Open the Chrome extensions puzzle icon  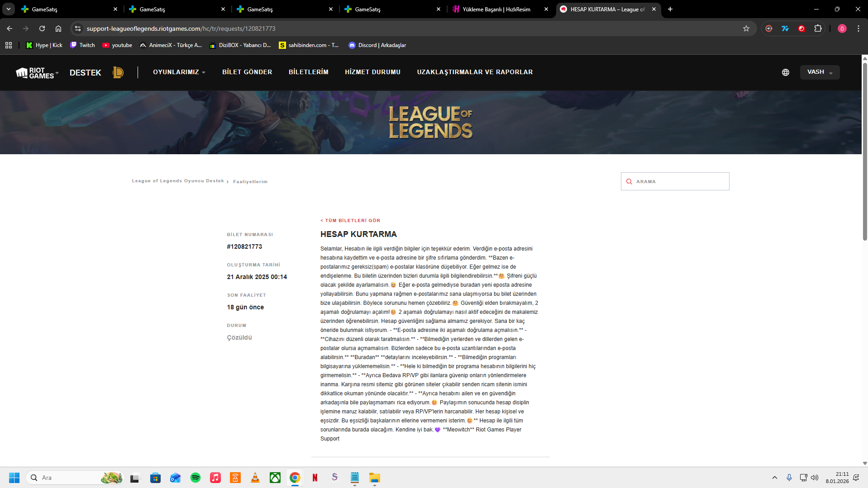click(818, 28)
